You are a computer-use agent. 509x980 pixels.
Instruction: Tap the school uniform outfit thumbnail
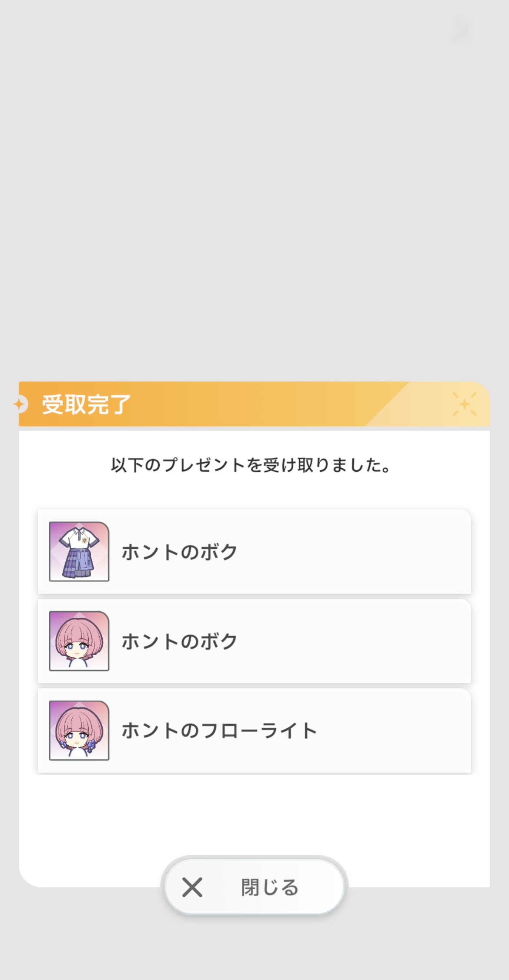(x=79, y=551)
